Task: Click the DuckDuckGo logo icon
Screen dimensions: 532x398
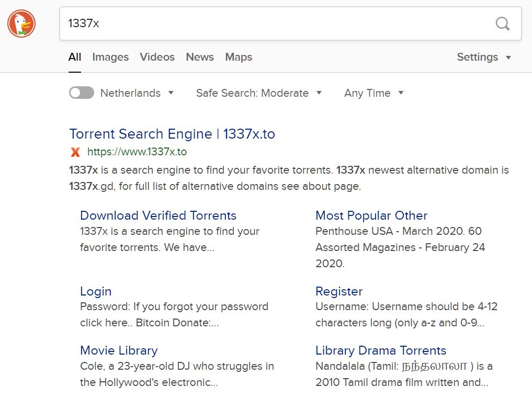Action: tap(21, 24)
